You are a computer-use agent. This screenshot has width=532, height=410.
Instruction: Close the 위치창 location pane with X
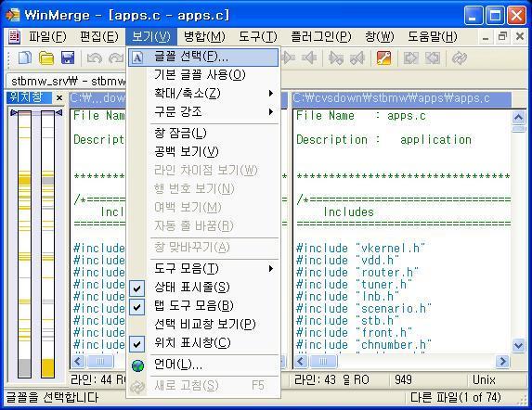click(59, 98)
